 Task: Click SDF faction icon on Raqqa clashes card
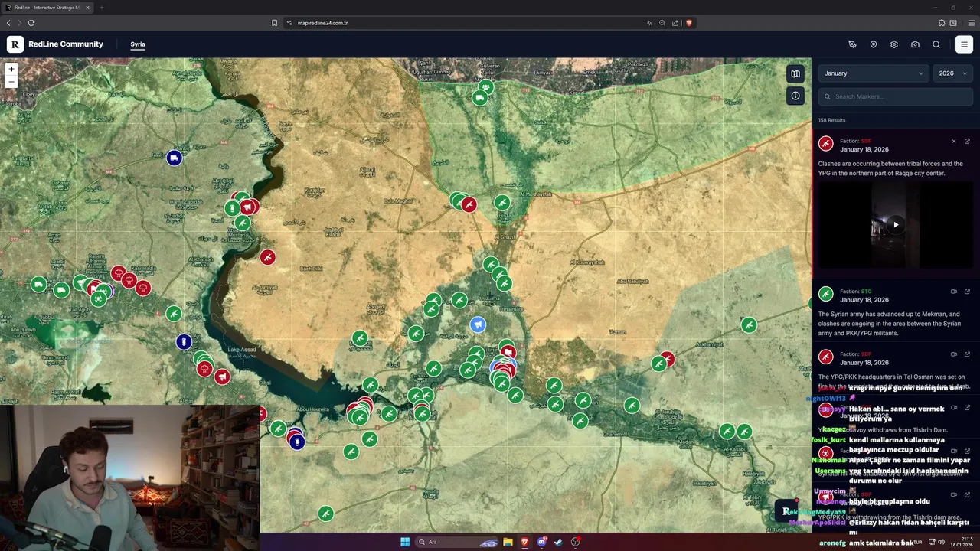coord(825,143)
